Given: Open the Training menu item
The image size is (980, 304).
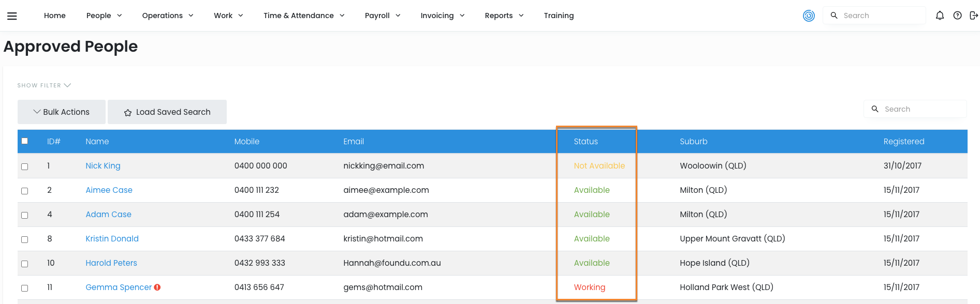Looking at the screenshot, I should pyautogui.click(x=559, y=16).
